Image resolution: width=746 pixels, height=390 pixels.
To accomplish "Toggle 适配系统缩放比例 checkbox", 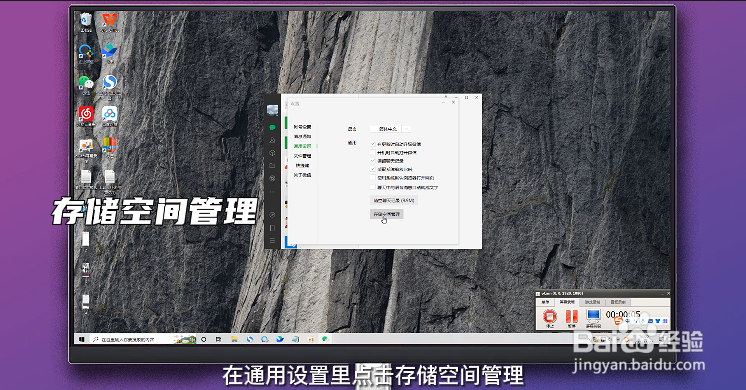I will tap(373, 169).
